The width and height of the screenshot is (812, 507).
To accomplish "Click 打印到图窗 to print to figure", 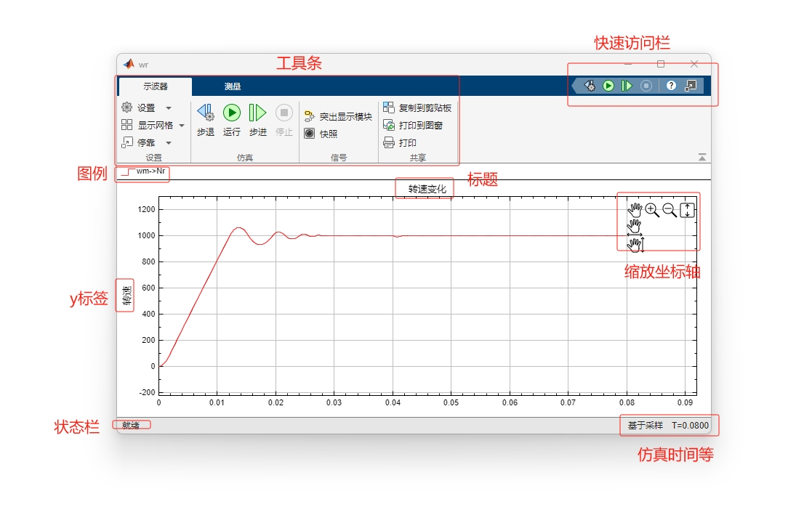I will (x=413, y=125).
